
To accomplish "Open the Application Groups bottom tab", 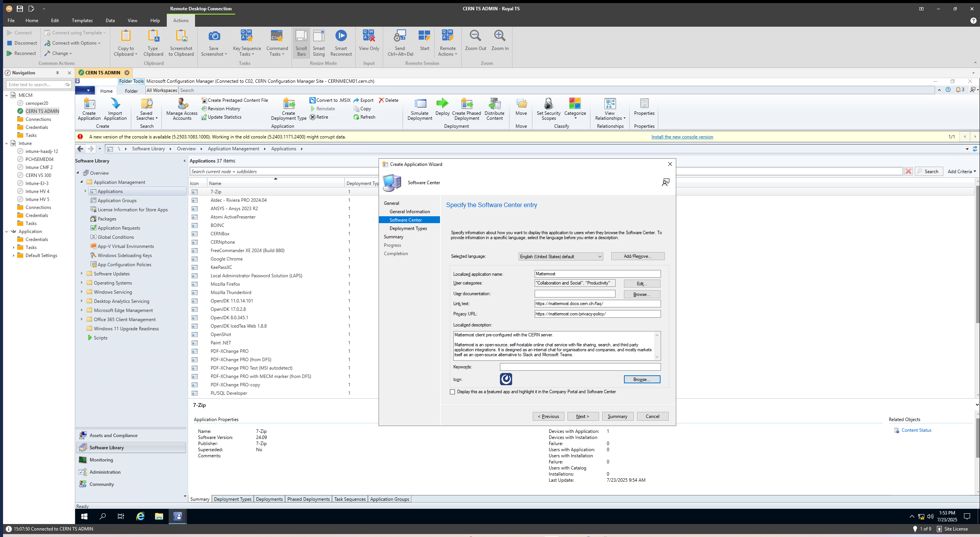I will (x=389, y=499).
